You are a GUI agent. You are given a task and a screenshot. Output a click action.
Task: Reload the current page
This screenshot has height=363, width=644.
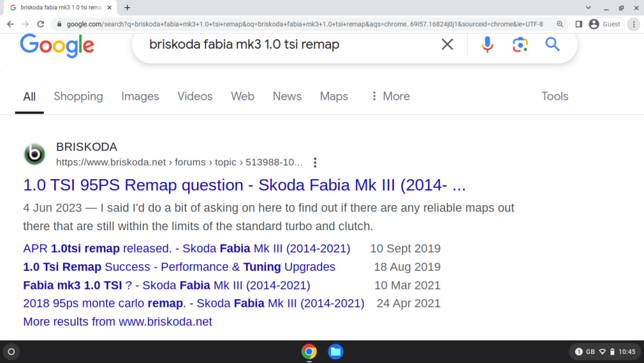coord(40,25)
